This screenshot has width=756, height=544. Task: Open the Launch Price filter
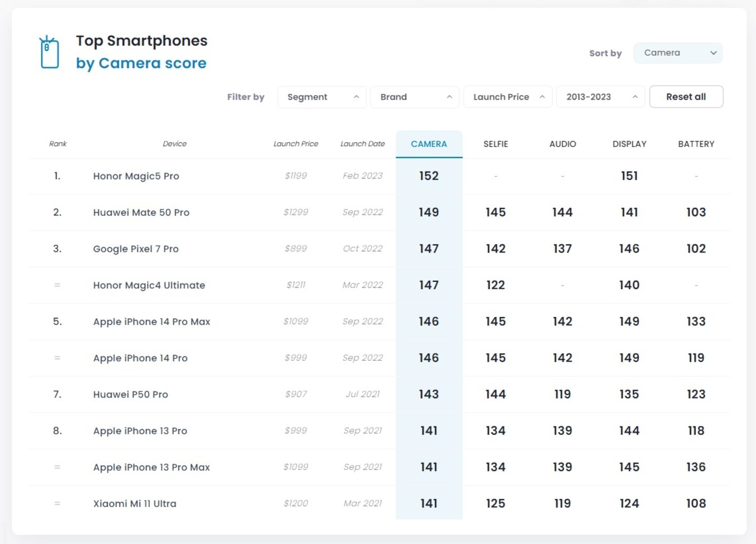tap(508, 97)
